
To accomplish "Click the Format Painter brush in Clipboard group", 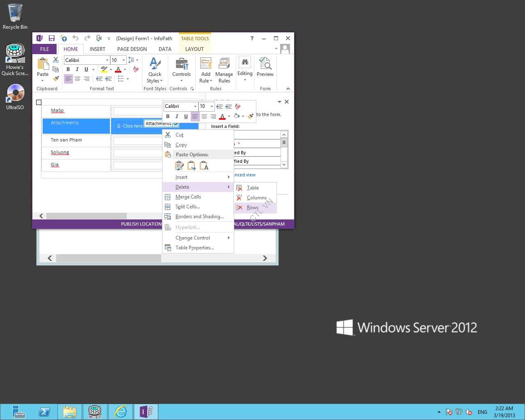I will pos(56,78).
